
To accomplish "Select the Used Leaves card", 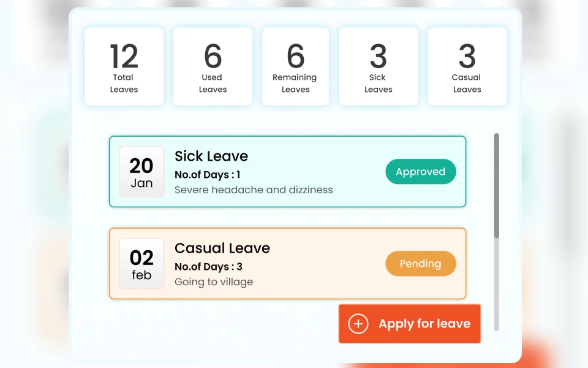I will click(x=213, y=66).
